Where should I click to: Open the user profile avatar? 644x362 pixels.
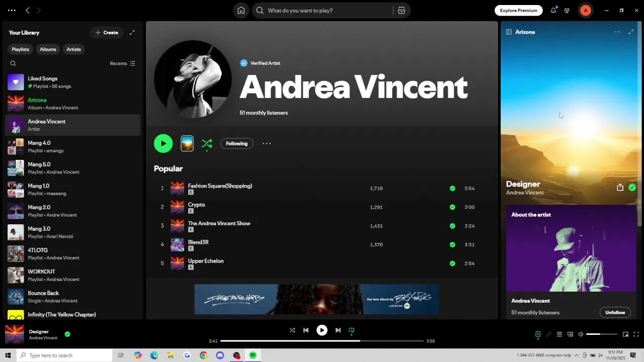(585, 11)
